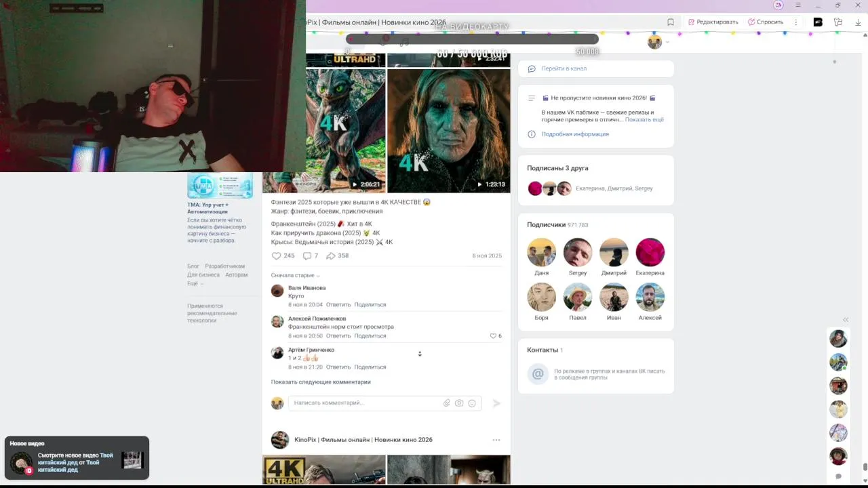Open Алексей Пожиленков commenter name
The image size is (868, 488).
pos(317,319)
